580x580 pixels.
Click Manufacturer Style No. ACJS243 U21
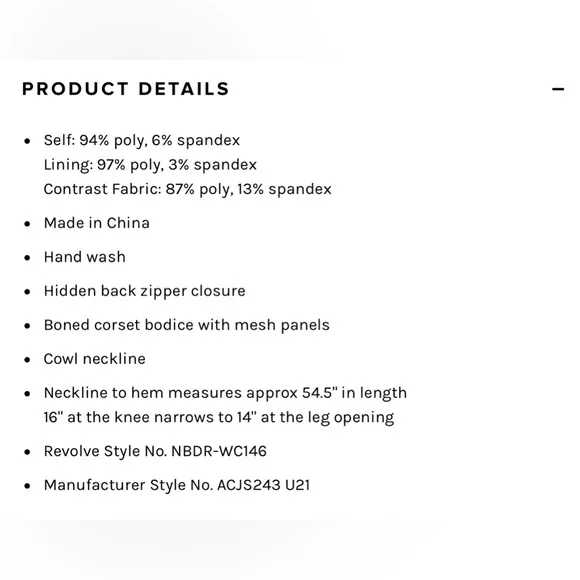click(x=177, y=485)
